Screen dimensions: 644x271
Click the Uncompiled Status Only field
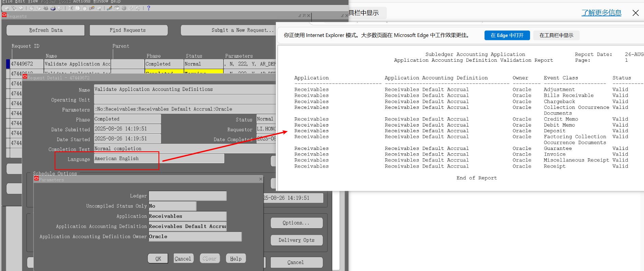tap(172, 206)
